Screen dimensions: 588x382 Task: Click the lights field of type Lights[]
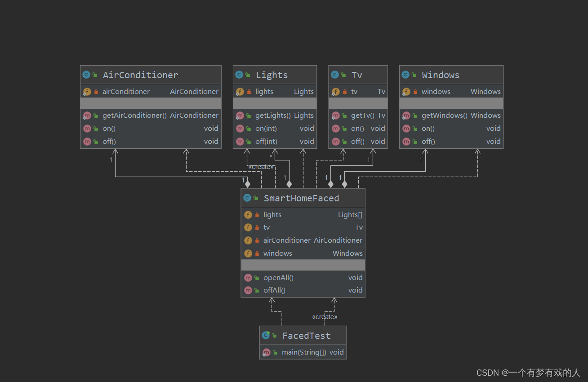point(303,215)
